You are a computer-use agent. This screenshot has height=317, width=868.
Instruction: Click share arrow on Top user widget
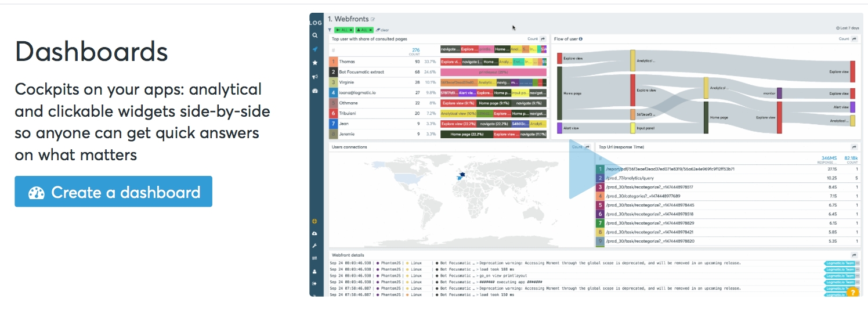(x=543, y=39)
